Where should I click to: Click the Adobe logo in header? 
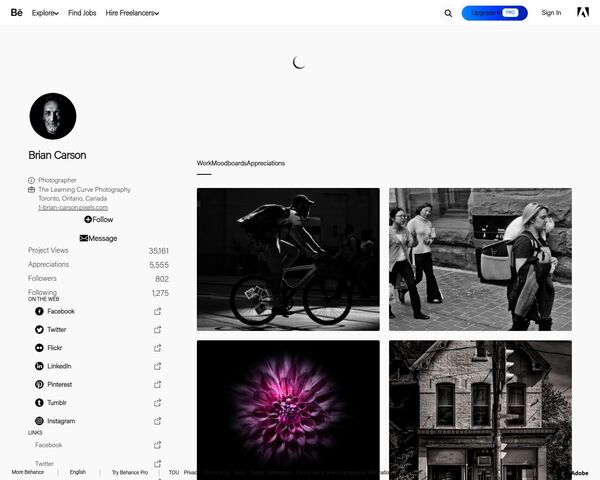click(x=583, y=13)
